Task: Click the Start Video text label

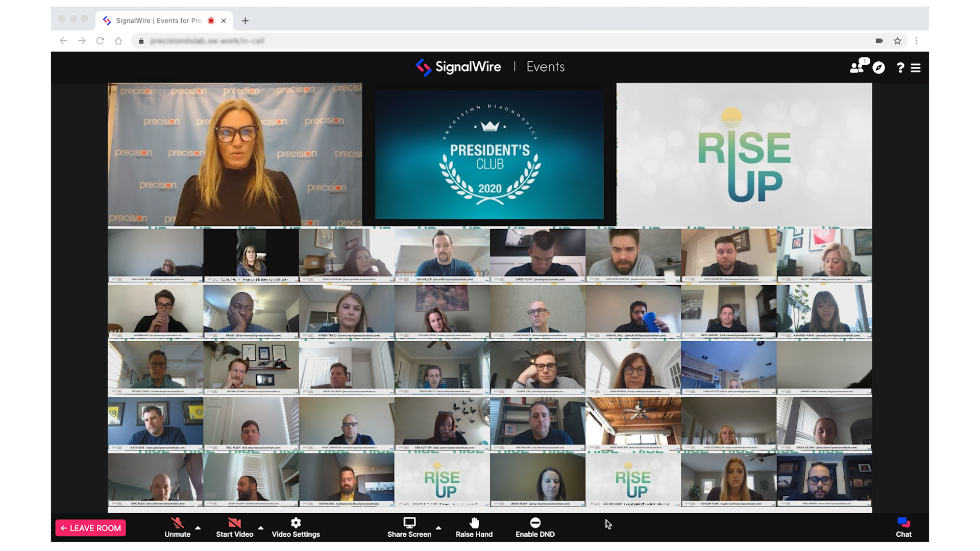Action: click(234, 534)
